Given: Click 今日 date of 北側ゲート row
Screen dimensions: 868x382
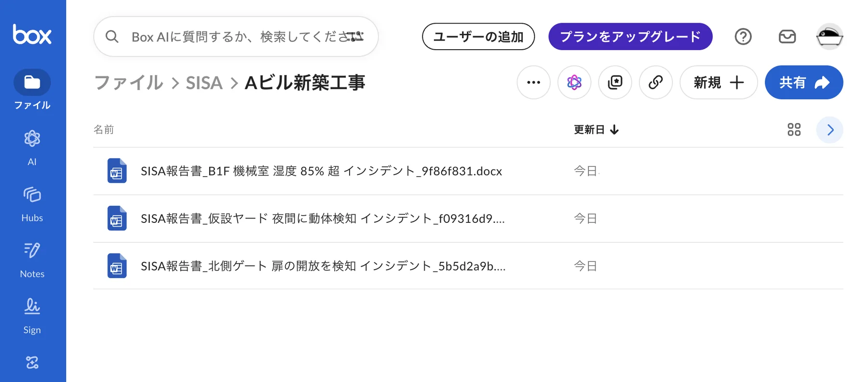Looking at the screenshot, I should (x=585, y=266).
